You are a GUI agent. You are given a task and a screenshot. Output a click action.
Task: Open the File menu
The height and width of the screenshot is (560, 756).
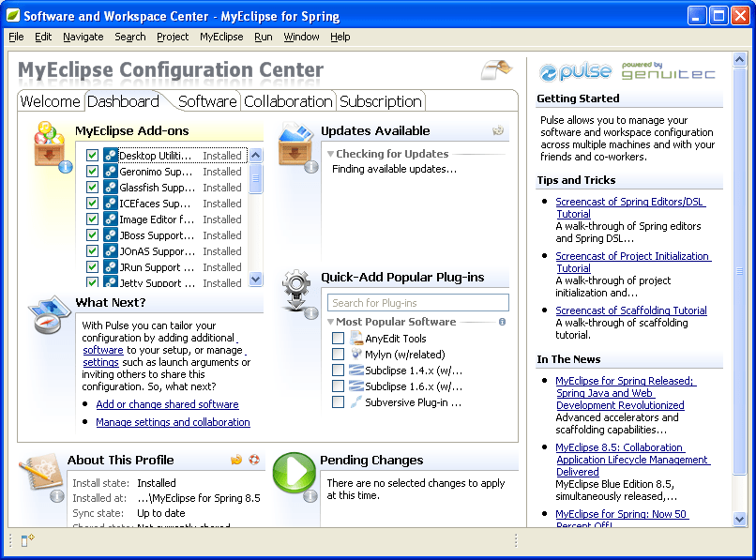pos(16,37)
